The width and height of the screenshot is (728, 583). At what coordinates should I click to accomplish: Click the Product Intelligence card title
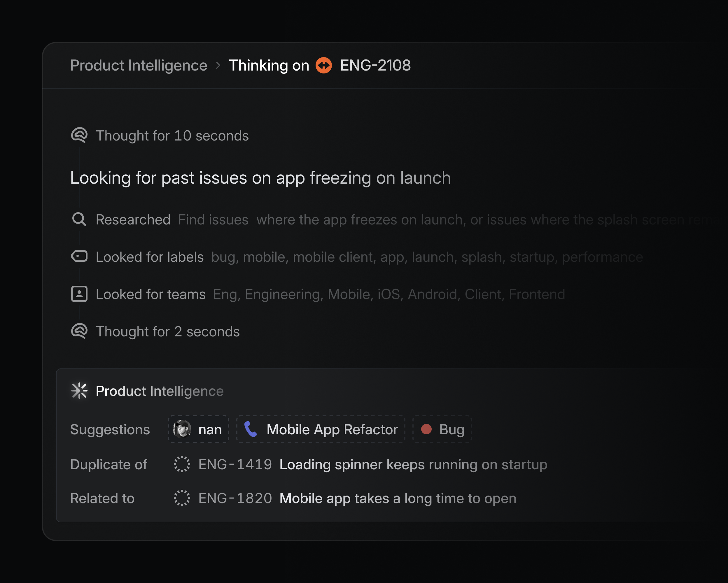(160, 391)
